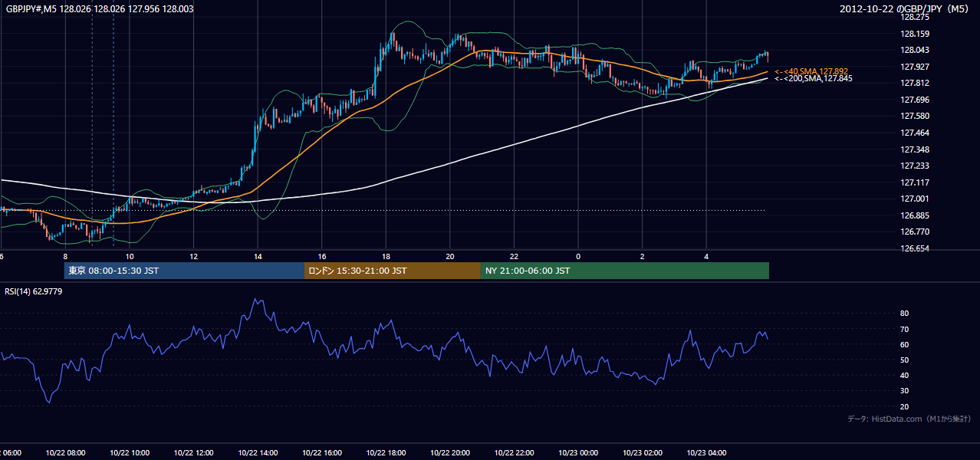
Task: Click price level 126.654 on the axis
Action: point(916,248)
